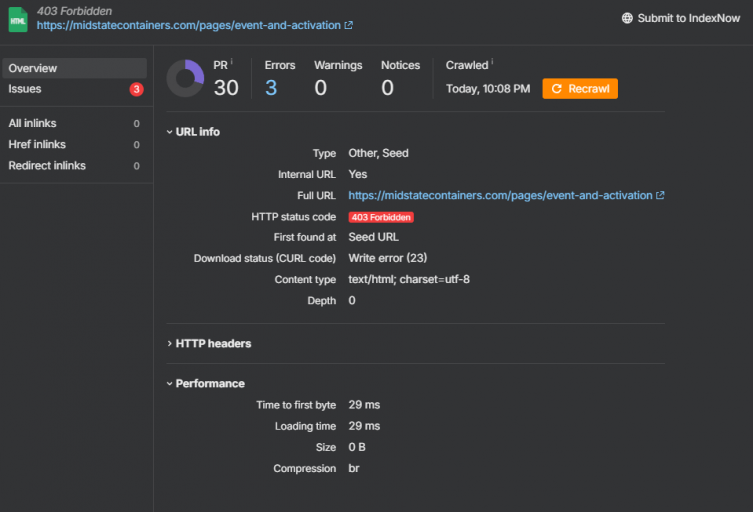This screenshot has height=512, width=753.
Task: Click the Compression 'br' value
Action: coord(354,468)
